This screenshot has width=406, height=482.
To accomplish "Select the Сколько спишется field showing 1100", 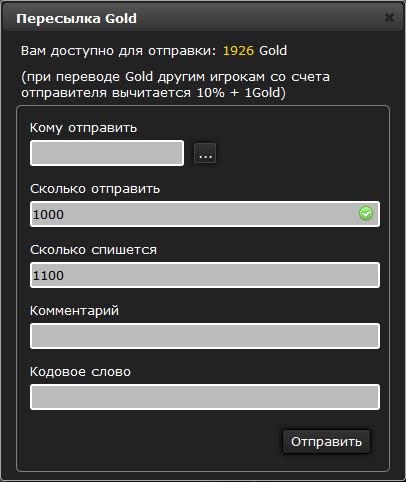I will point(205,275).
